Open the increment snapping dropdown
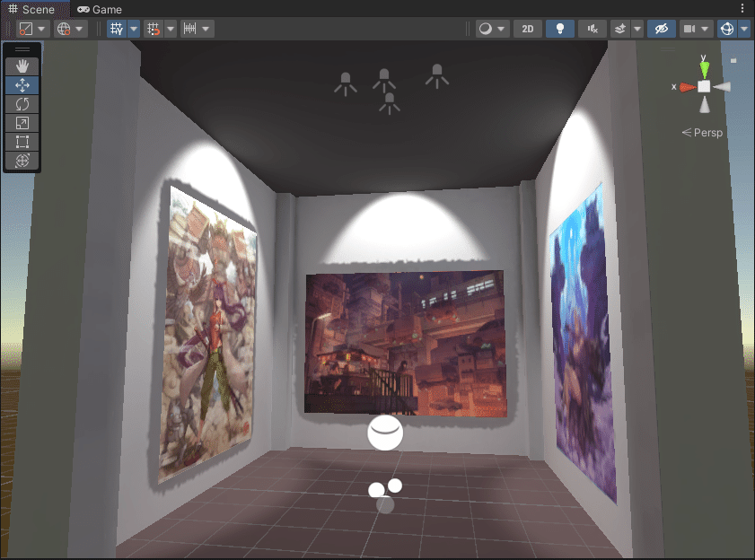The height and width of the screenshot is (560, 755). 206,29
